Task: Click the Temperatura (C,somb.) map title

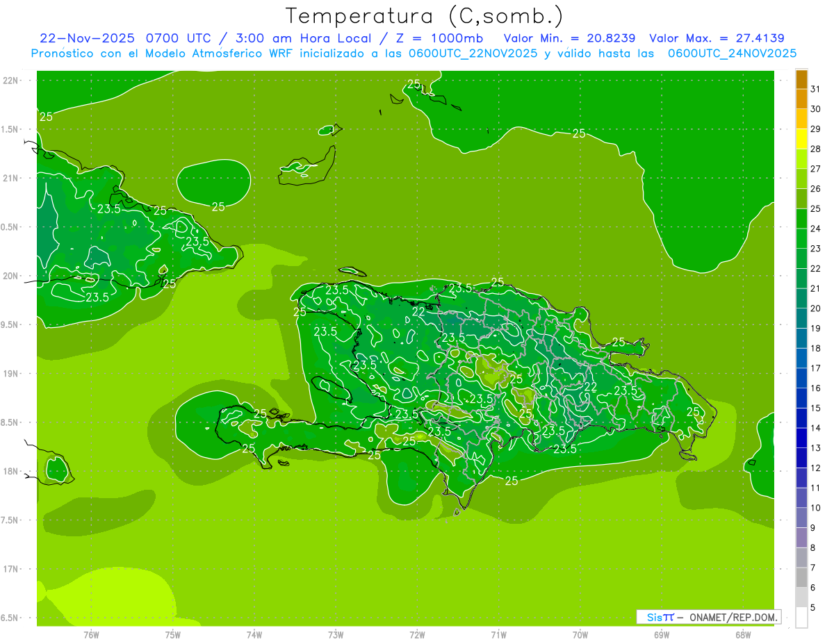Action: (425, 16)
